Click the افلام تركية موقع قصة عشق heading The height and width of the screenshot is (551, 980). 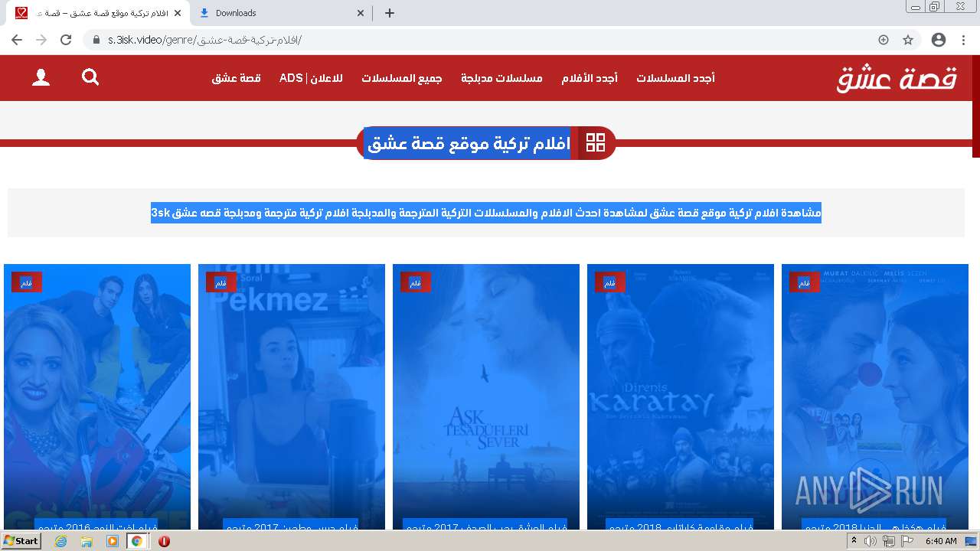point(469,143)
